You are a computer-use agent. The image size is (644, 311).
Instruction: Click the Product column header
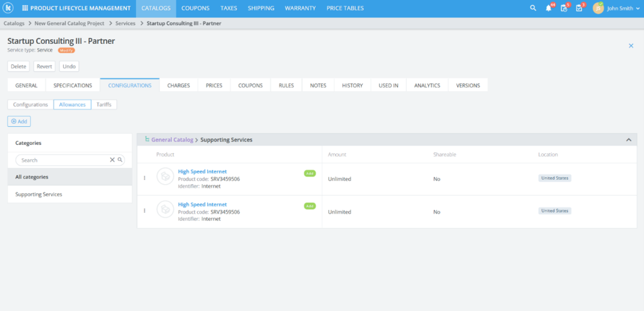[166, 155]
